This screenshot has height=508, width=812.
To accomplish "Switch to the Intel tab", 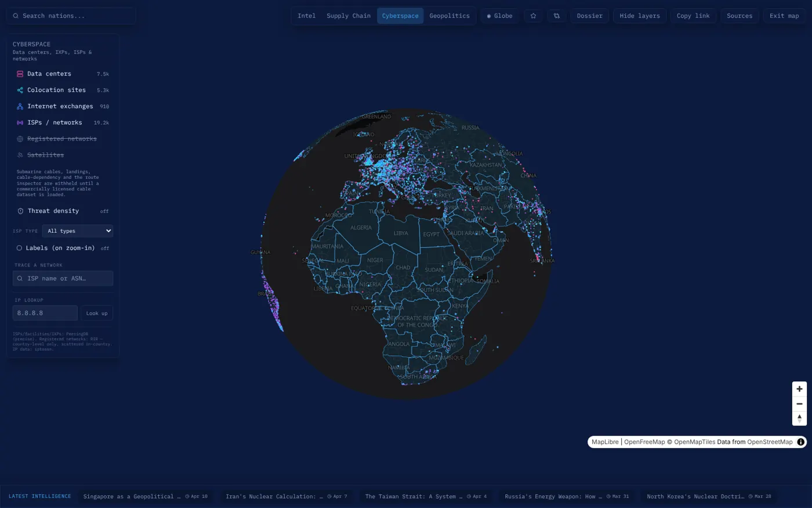I will 306,16.
